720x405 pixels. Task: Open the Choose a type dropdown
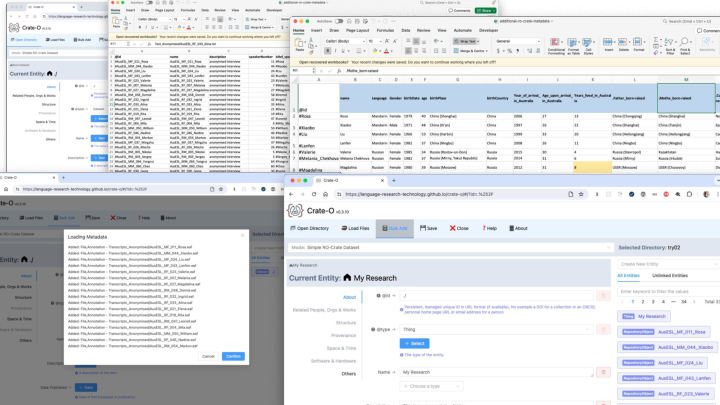(431, 386)
